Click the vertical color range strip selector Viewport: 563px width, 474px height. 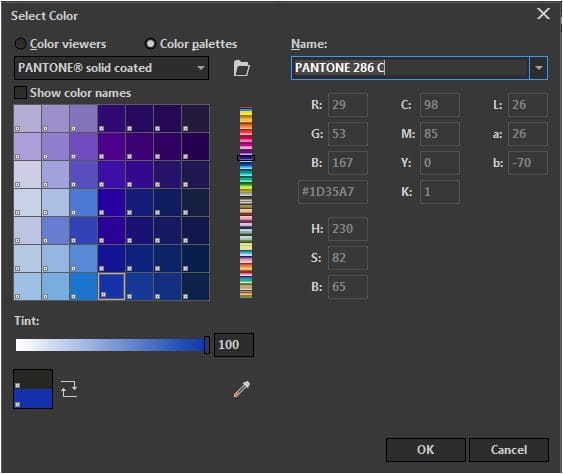[x=246, y=158]
